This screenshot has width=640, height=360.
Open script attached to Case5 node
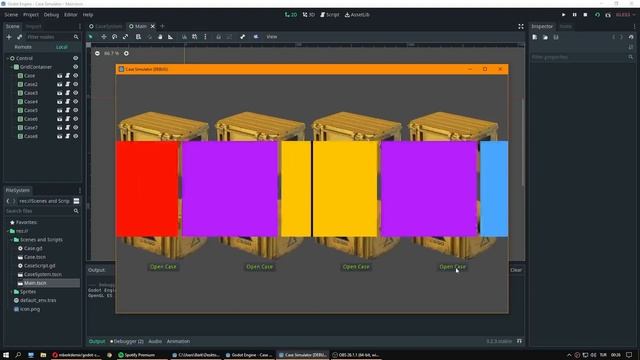[68, 110]
